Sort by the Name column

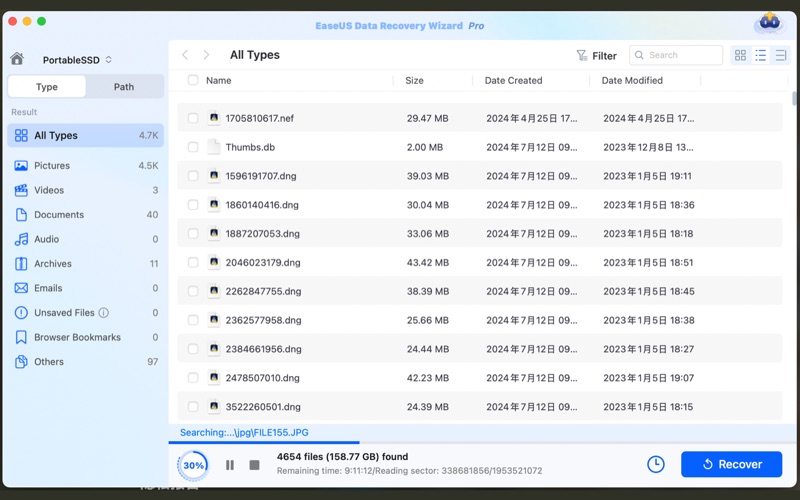tap(219, 80)
